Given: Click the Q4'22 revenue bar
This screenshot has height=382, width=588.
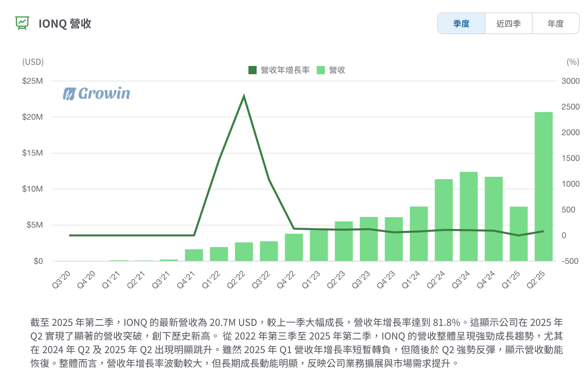Looking at the screenshot, I should pyautogui.click(x=294, y=247).
